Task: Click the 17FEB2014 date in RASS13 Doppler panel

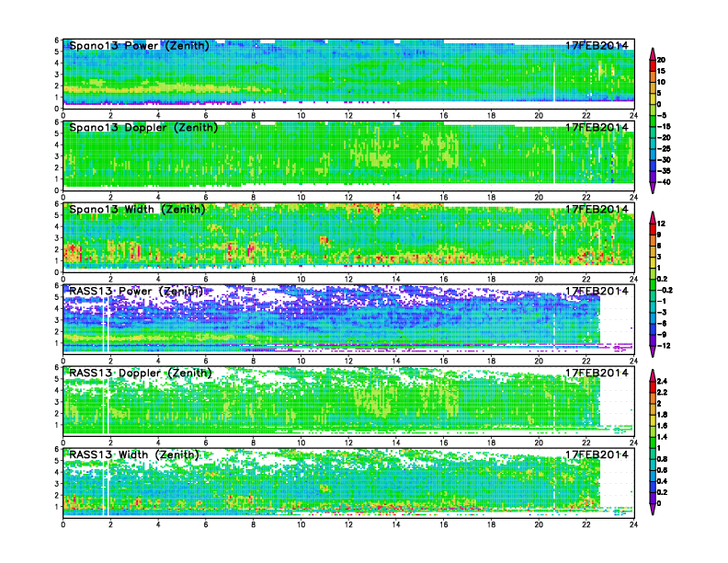Action: click(x=597, y=373)
